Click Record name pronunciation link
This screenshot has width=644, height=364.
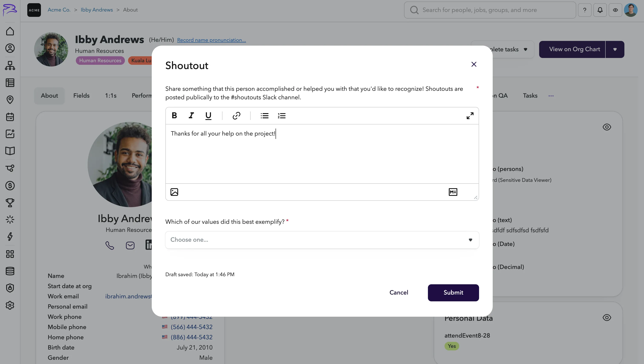tap(211, 40)
